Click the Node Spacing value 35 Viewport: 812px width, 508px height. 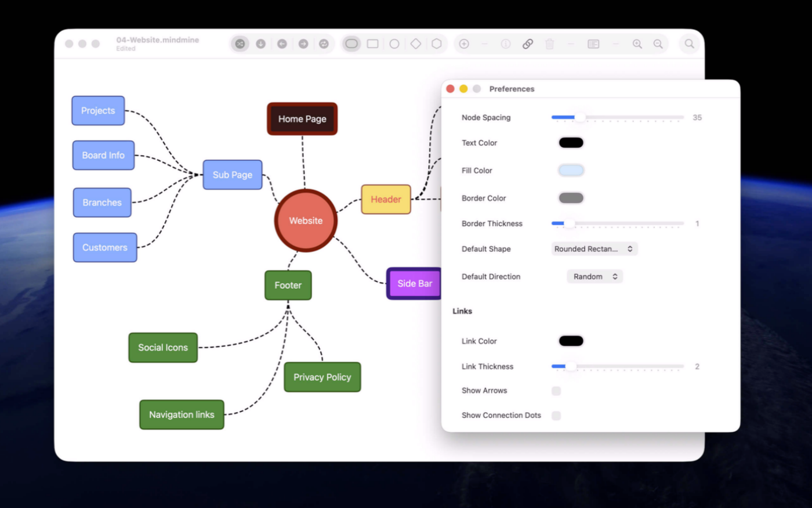(x=697, y=118)
